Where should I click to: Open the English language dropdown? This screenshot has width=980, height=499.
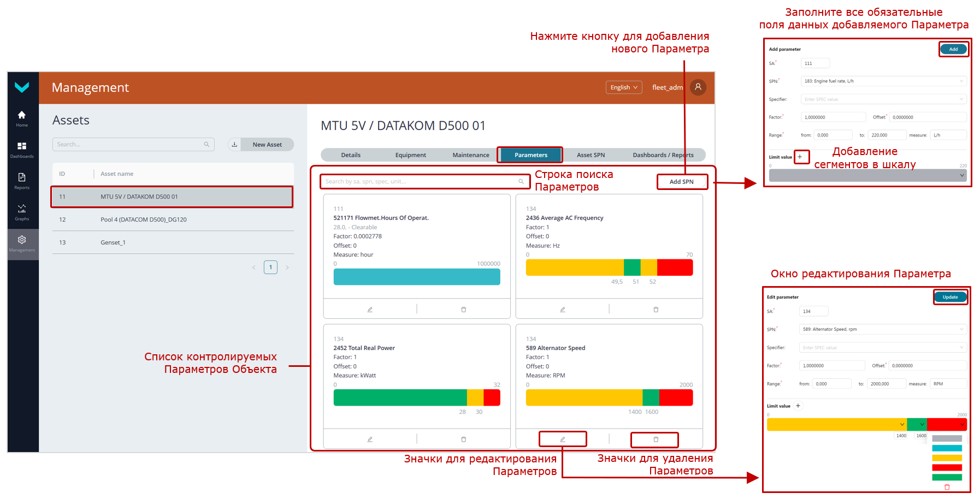coord(624,87)
